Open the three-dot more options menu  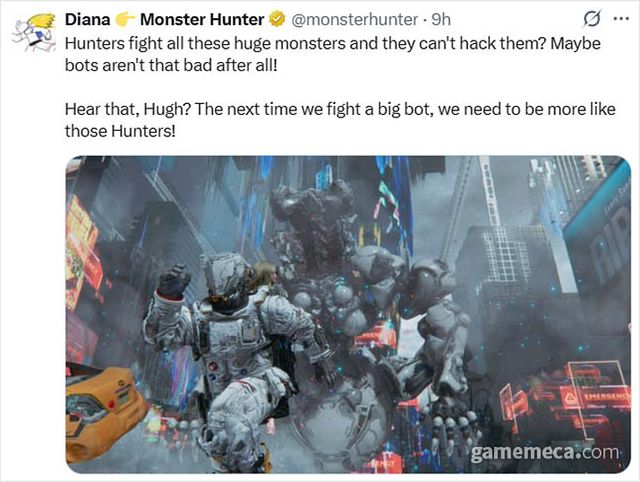click(621, 19)
